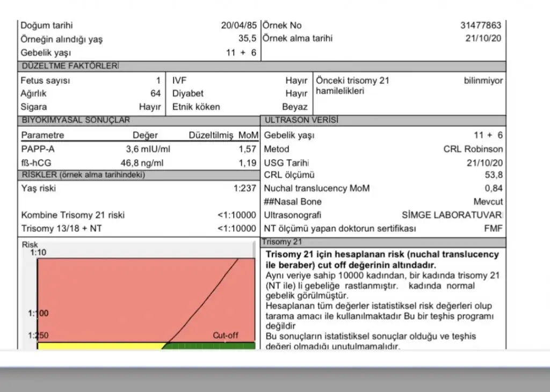550x392 pixels.
Task: Click nasal bone value Mevcut
Action: click(x=488, y=201)
